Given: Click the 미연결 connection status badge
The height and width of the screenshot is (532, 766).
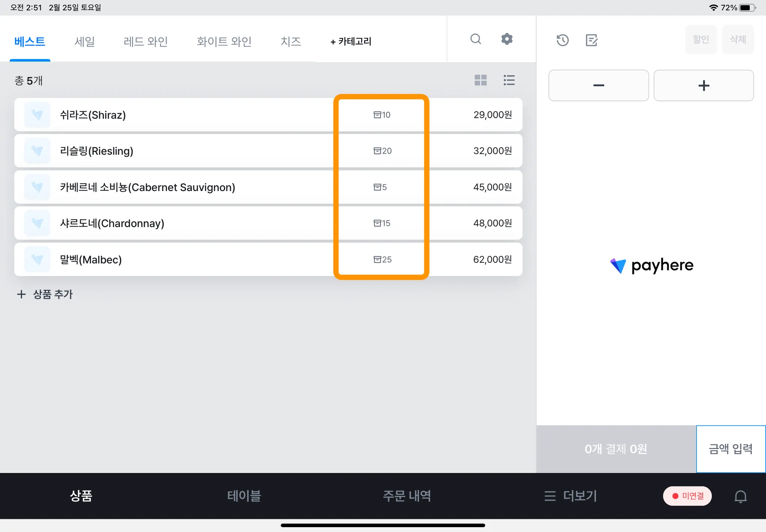Looking at the screenshot, I should pos(687,496).
